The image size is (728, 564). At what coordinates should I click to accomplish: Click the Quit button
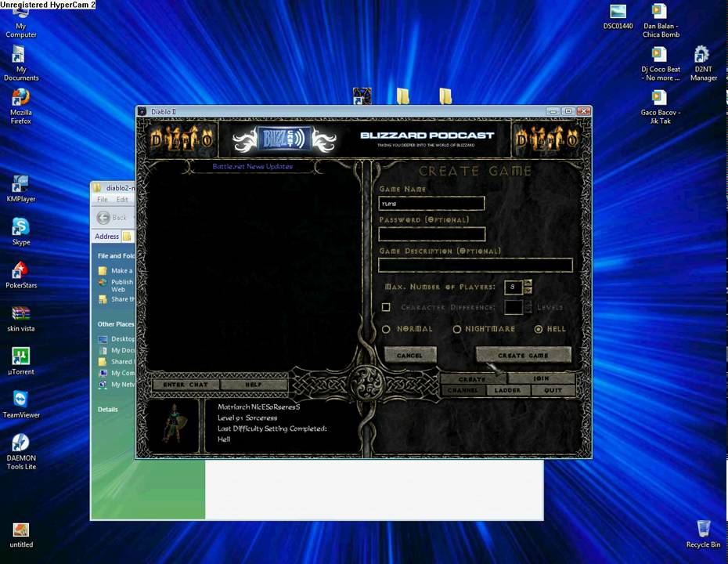pyautogui.click(x=553, y=391)
